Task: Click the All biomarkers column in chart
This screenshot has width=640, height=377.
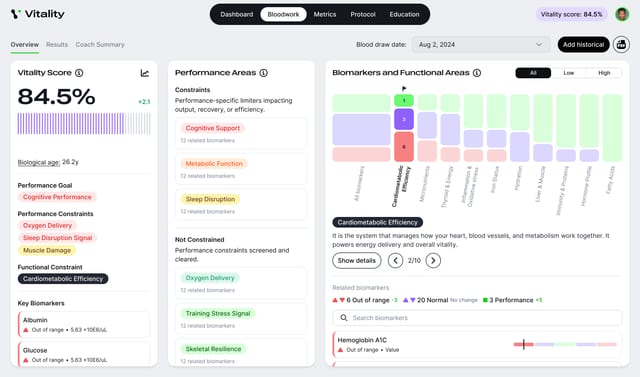Action: coord(361,128)
